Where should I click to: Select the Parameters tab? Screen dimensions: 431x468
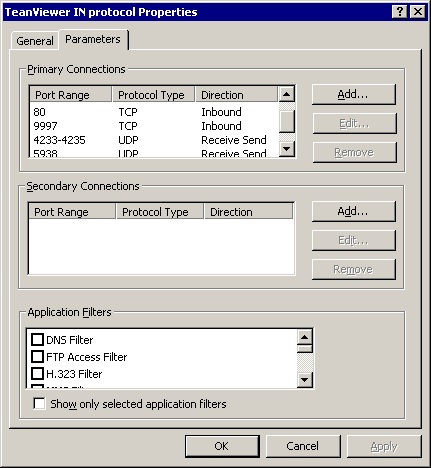coord(93,39)
